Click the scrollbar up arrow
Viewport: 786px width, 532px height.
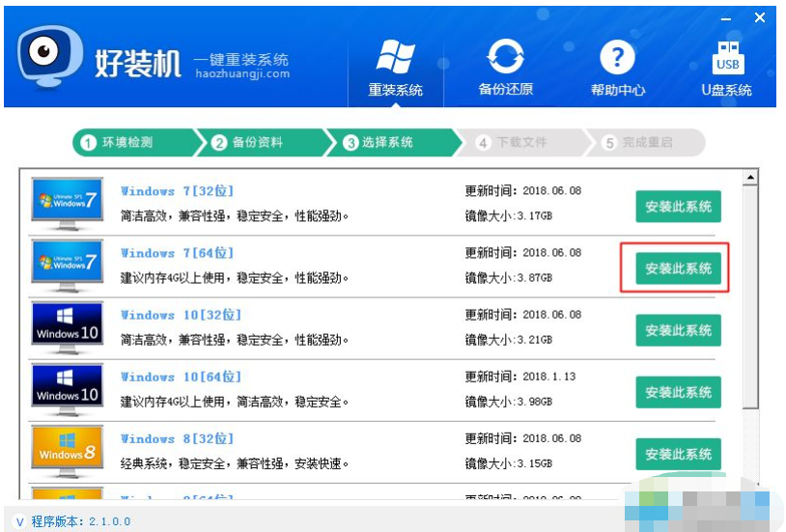pos(750,177)
